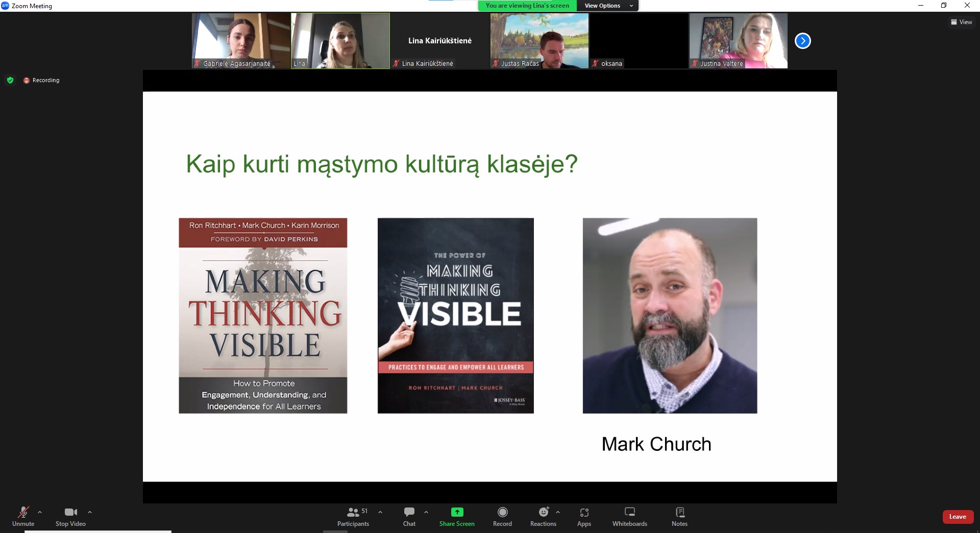Click muted mic icon on Lina Kairiūkštienė label
This screenshot has height=533, width=980.
396,64
